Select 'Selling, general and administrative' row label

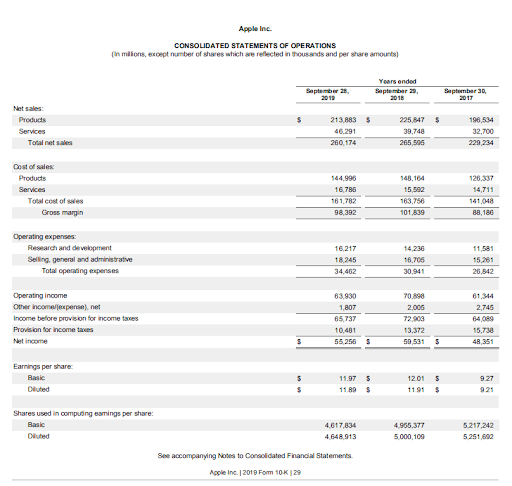click(80, 259)
